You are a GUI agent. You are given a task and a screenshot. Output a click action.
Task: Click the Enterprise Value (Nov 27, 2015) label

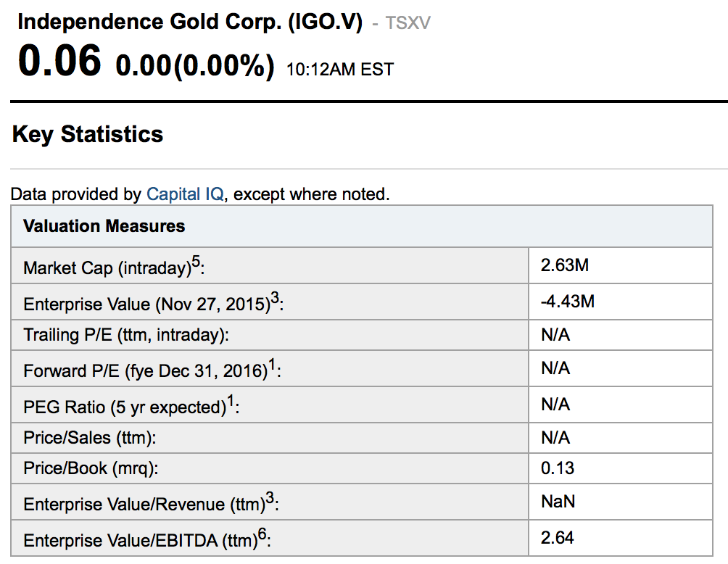(153, 303)
